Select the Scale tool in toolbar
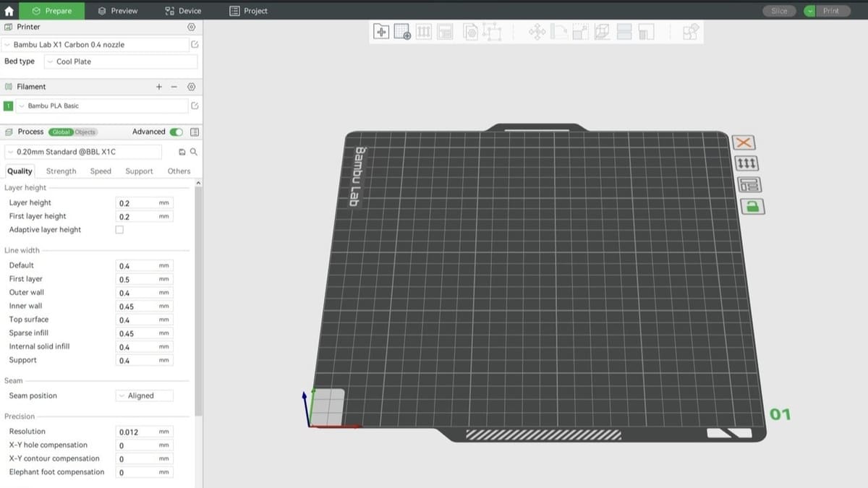This screenshot has height=488, width=868. click(580, 32)
